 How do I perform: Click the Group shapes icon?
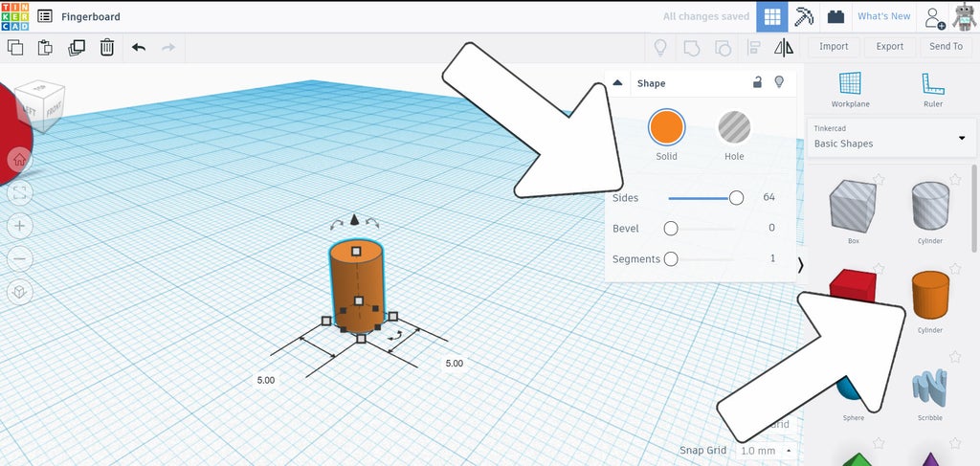click(x=692, y=48)
